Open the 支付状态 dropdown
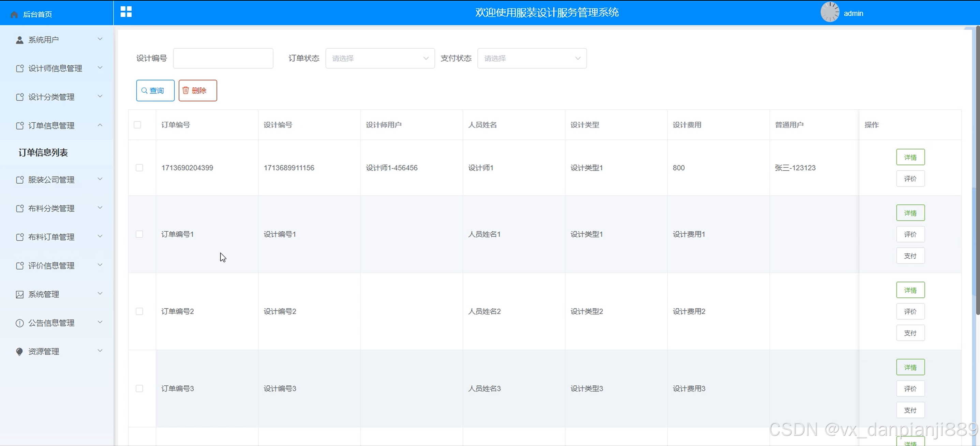The image size is (980, 446). pyautogui.click(x=532, y=58)
